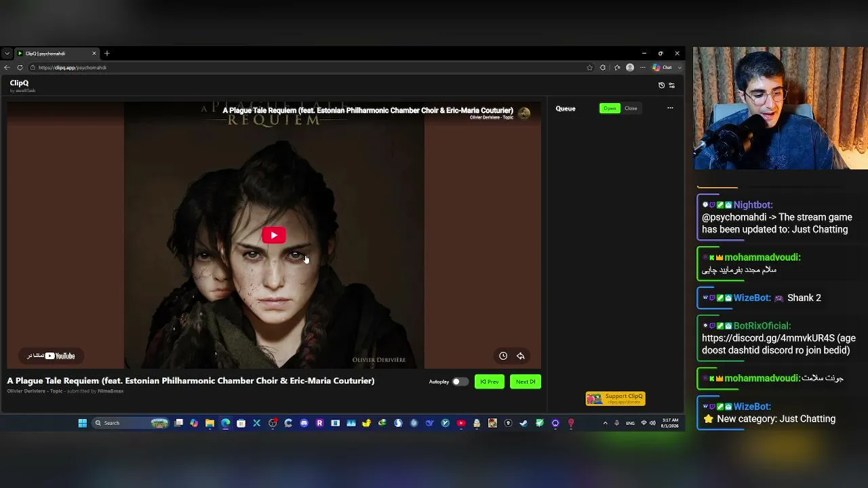
Task: Open a new browser tab
Action: point(106,54)
